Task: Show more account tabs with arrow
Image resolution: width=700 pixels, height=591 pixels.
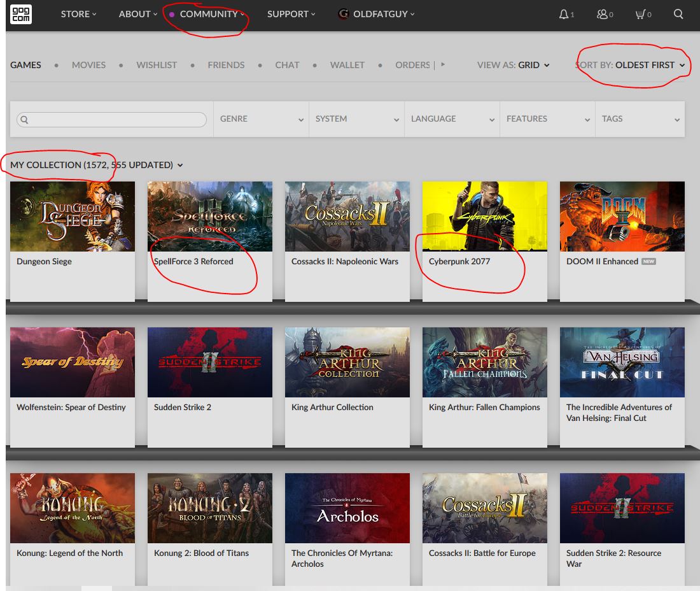Action: click(x=443, y=64)
